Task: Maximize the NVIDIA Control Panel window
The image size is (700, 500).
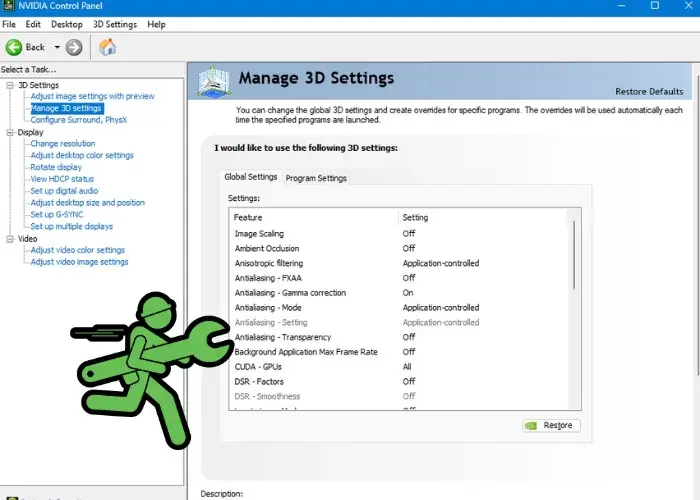Action: click(x=654, y=5)
